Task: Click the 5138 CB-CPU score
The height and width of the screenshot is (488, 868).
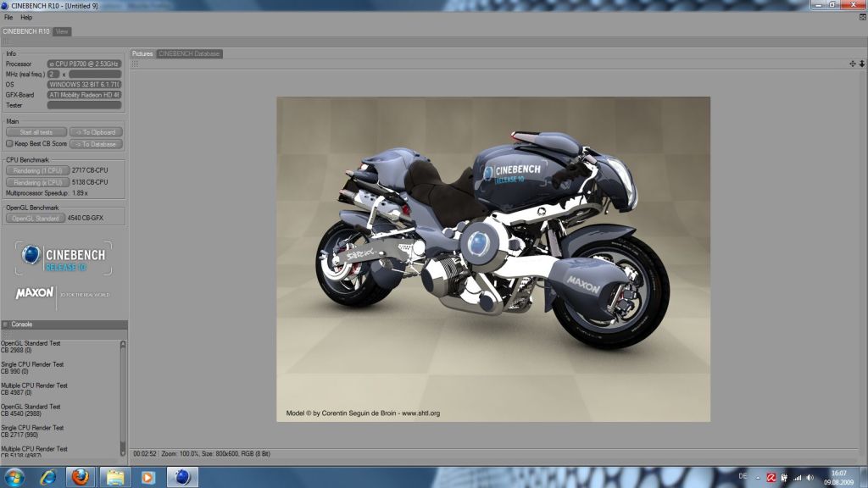Action: [90, 182]
